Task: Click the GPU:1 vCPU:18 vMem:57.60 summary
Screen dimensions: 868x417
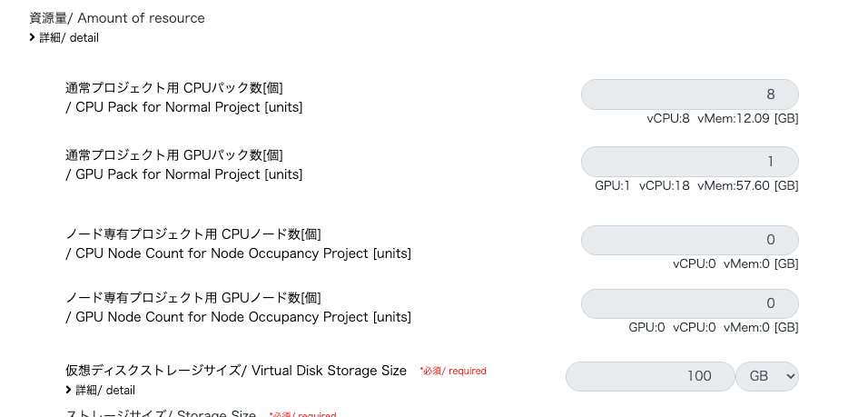Action: pyautogui.click(x=696, y=185)
